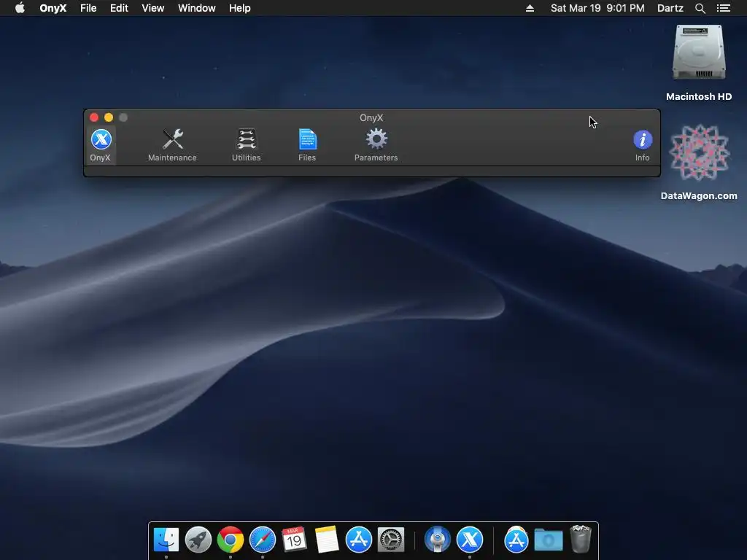This screenshot has height=560, width=747.
Task: Click the eject icon in menu bar
Action: point(530,8)
